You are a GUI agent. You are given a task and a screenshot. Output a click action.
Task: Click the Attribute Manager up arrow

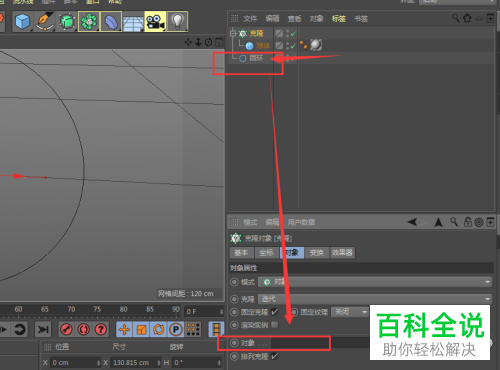(439, 222)
